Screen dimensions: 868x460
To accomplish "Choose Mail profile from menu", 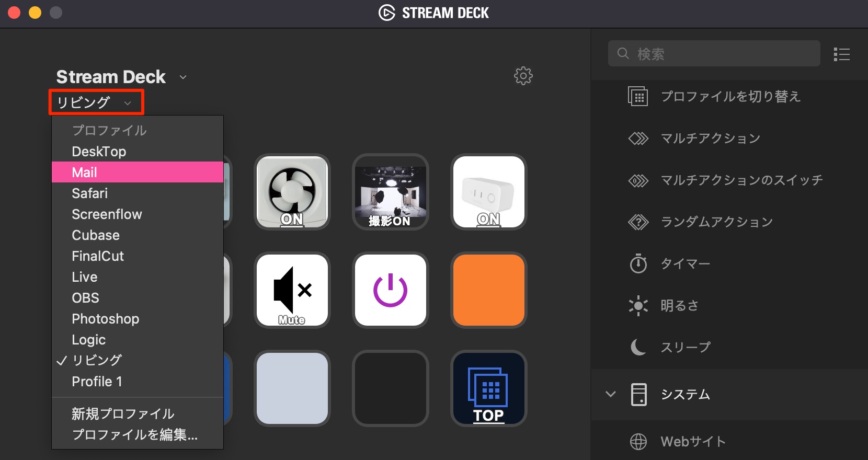I will point(138,172).
